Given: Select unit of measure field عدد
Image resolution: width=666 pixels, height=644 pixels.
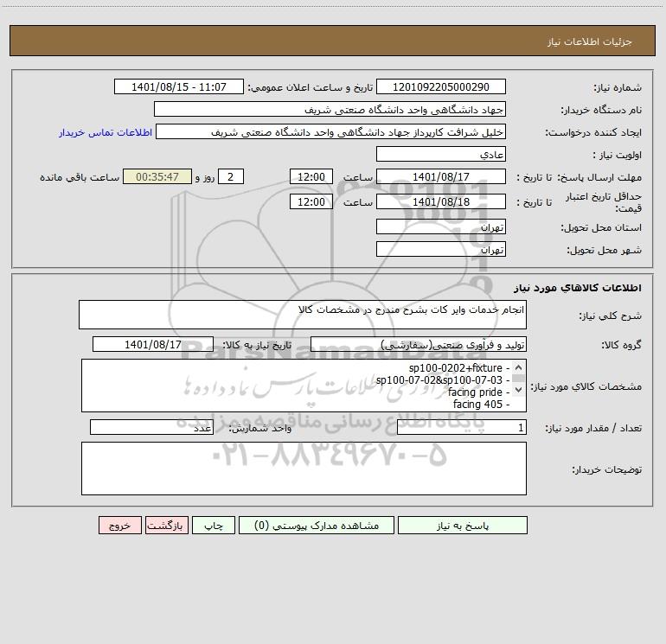Looking at the screenshot, I should point(151,427).
